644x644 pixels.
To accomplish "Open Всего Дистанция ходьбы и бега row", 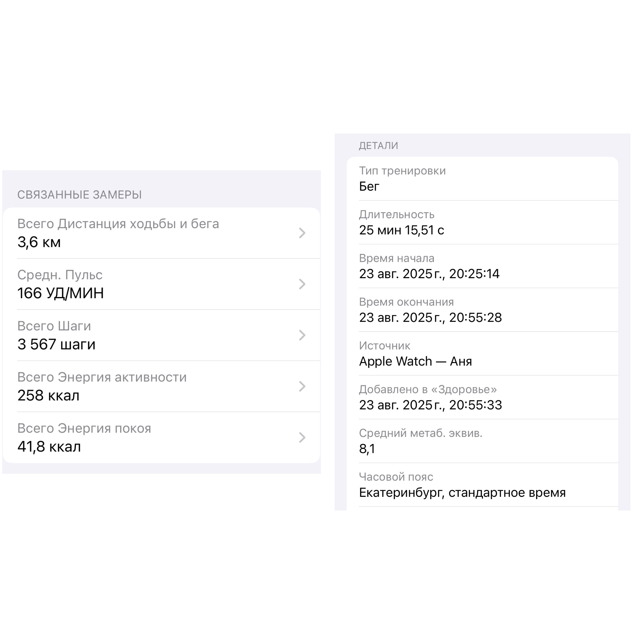I will (x=162, y=233).
